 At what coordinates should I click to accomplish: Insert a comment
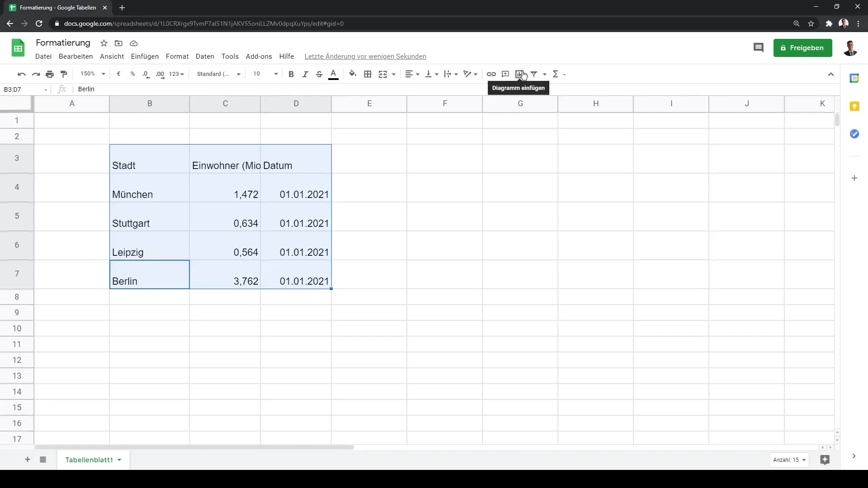[505, 74]
